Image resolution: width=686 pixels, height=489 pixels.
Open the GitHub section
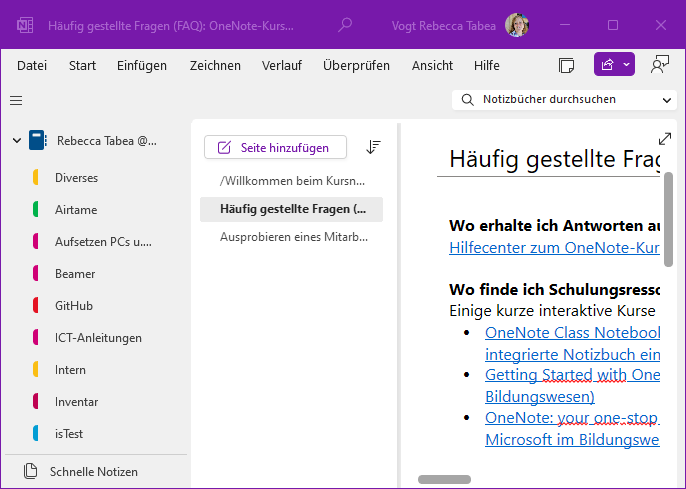click(74, 305)
